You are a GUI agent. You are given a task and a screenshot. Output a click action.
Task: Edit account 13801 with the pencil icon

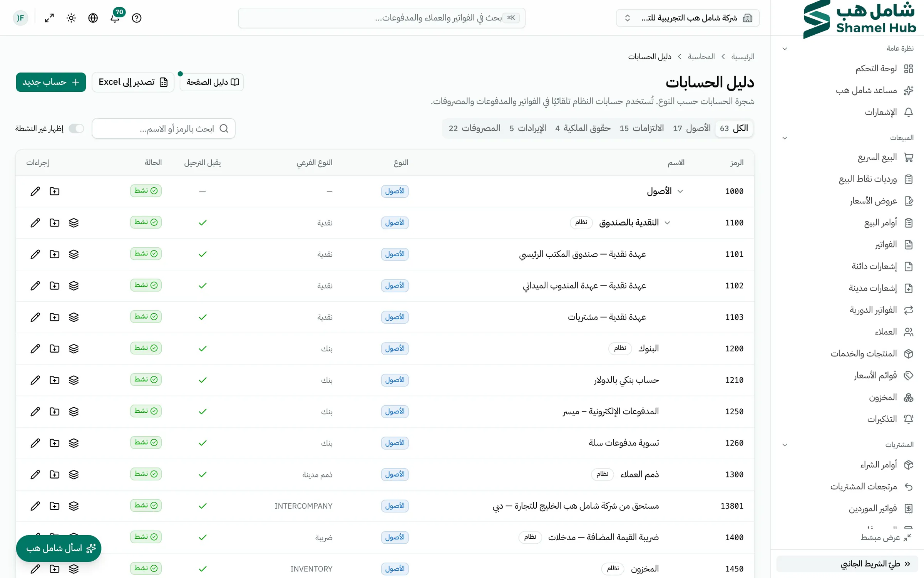click(35, 506)
